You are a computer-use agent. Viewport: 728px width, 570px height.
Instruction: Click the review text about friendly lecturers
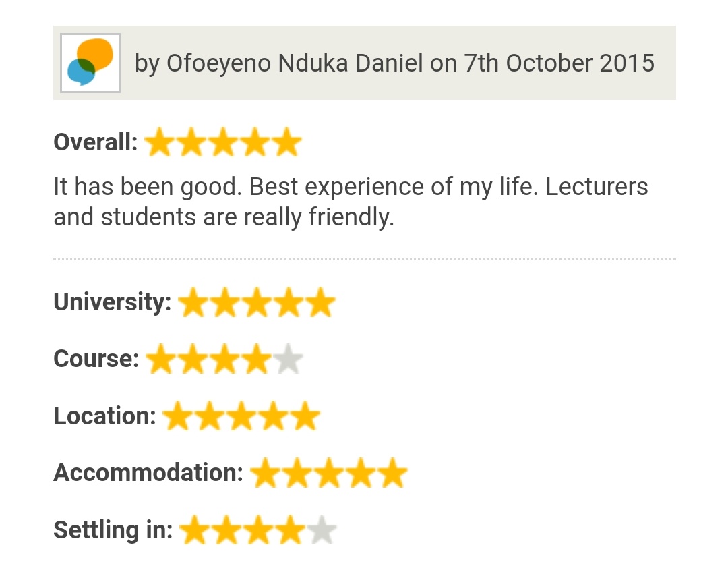[x=351, y=202]
